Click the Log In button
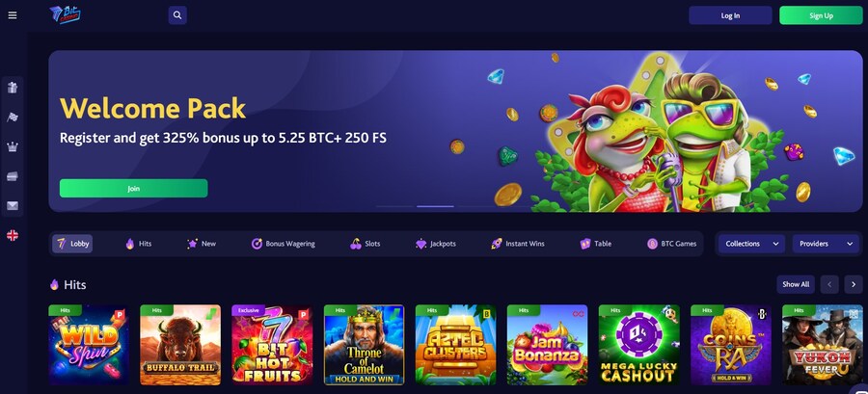This screenshot has width=868, height=394. [x=730, y=15]
